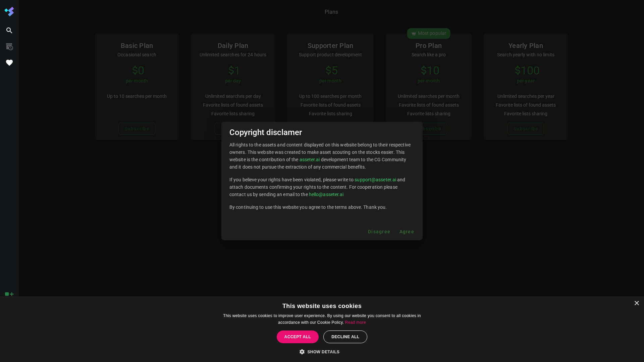Screen dimensions: 644x362
Task: Expand SHOW DETAILS on cookie notice
Action: point(323,352)
